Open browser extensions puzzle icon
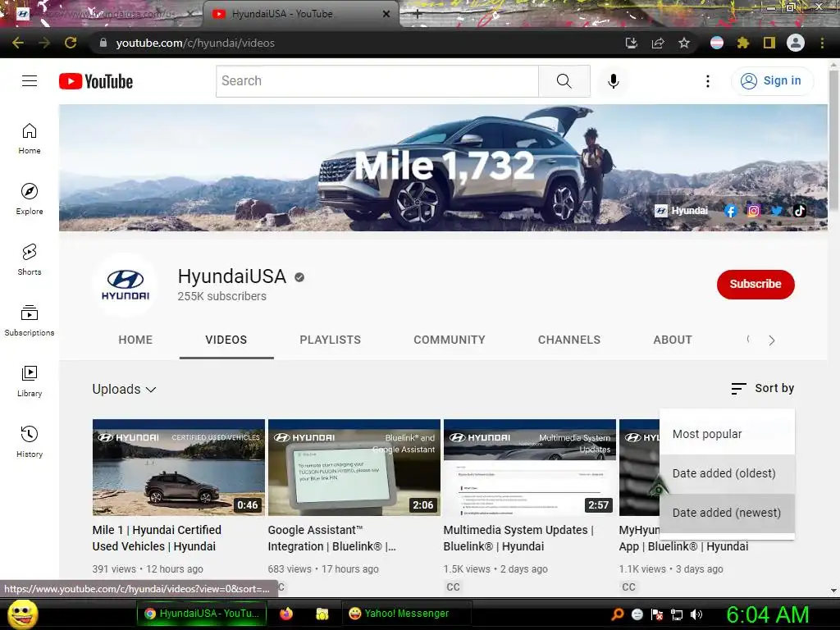The height and width of the screenshot is (630, 840). 743,43
